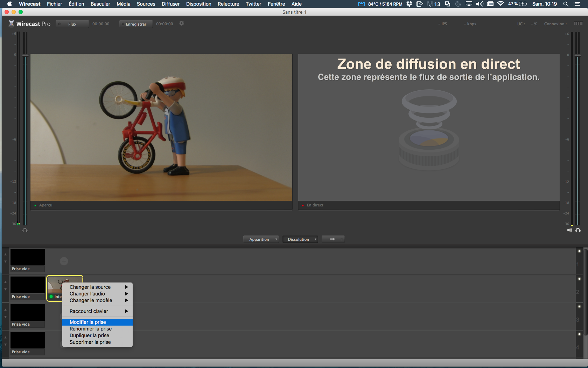588x368 pixels.
Task: Open output settings gear icon
Action: (x=181, y=23)
